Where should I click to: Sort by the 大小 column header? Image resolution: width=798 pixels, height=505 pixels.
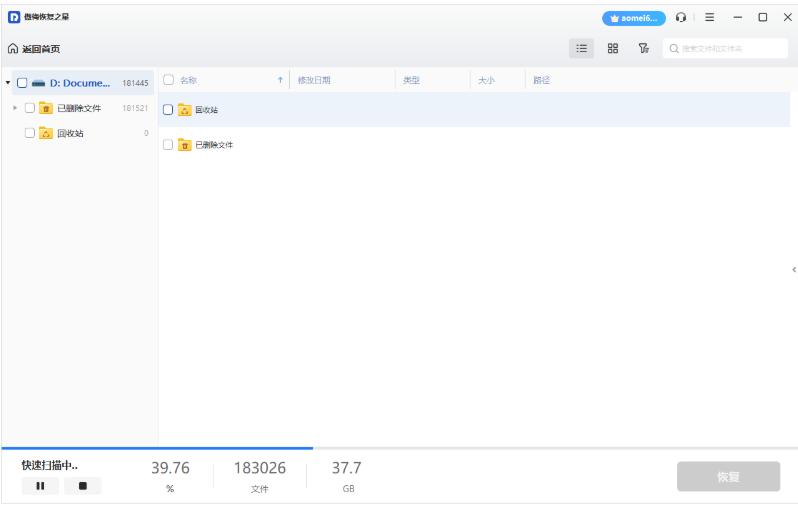coord(487,80)
